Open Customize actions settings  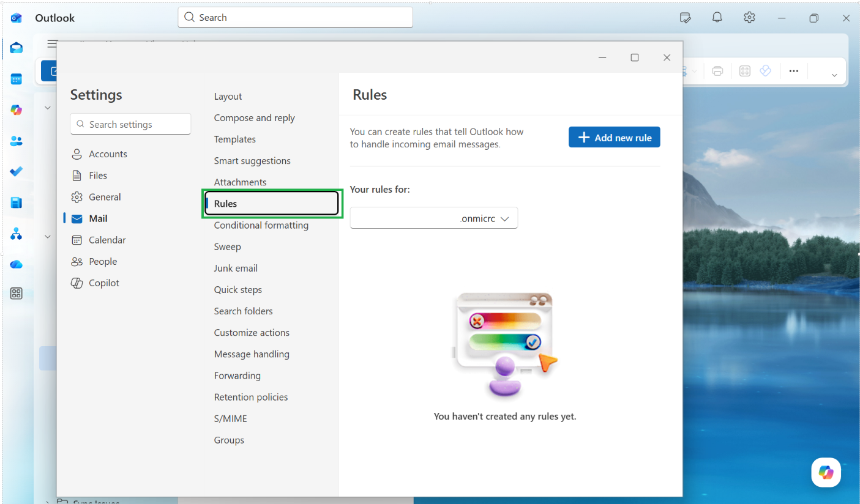pos(252,332)
